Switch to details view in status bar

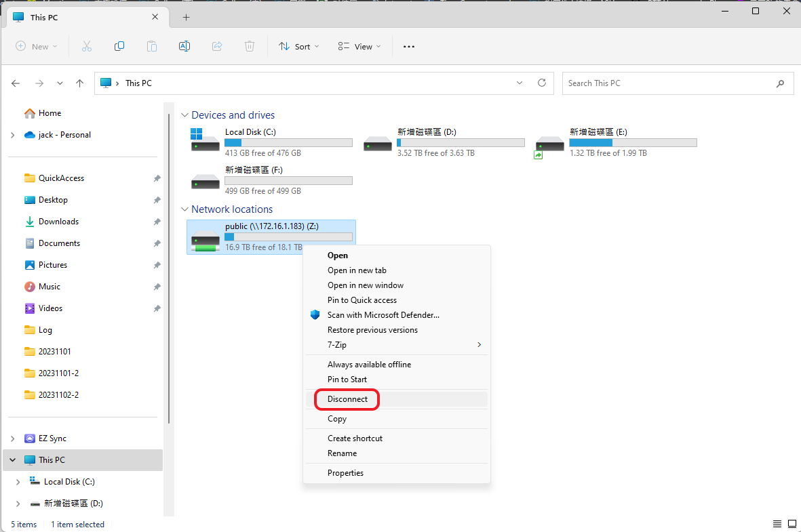tap(777, 525)
